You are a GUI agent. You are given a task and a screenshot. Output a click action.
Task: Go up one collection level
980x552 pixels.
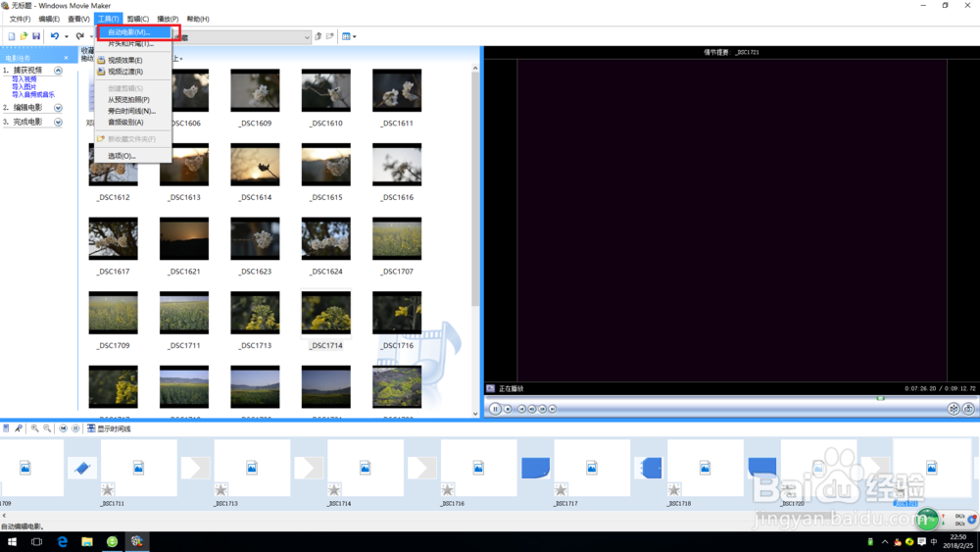pyautogui.click(x=318, y=36)
